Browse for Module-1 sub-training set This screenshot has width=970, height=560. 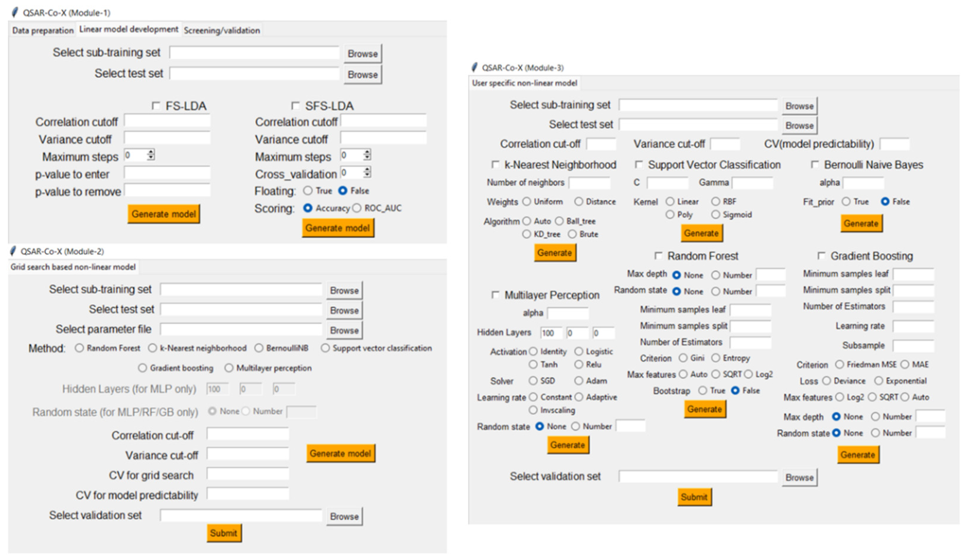[x=362, y=53]
